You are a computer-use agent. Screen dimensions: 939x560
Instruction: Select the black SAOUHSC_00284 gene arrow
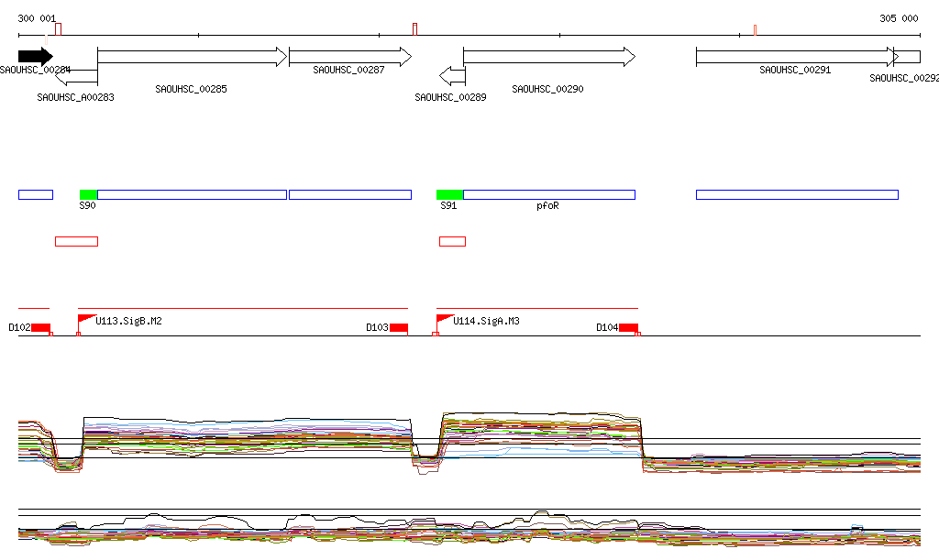click(x=36, y=56)
